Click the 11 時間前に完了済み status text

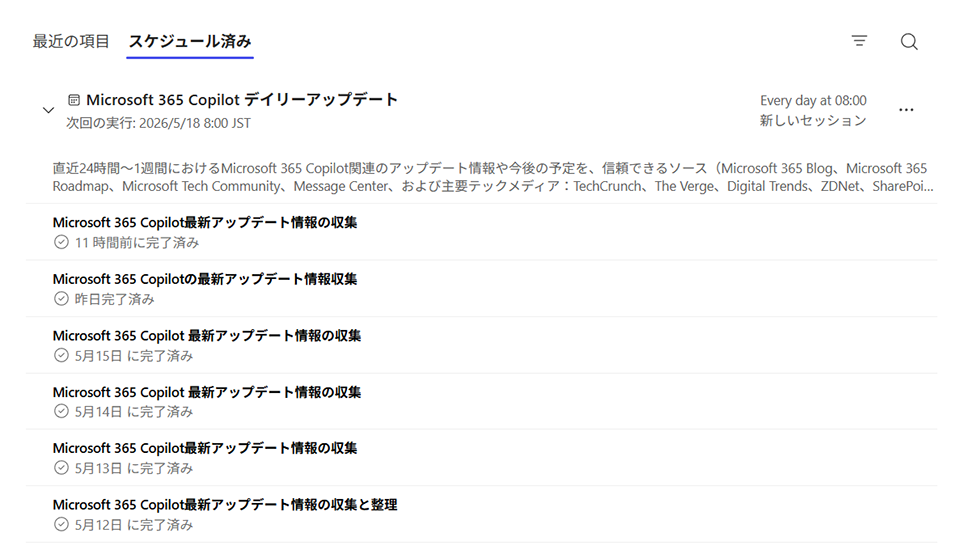[x=137, y=243]
